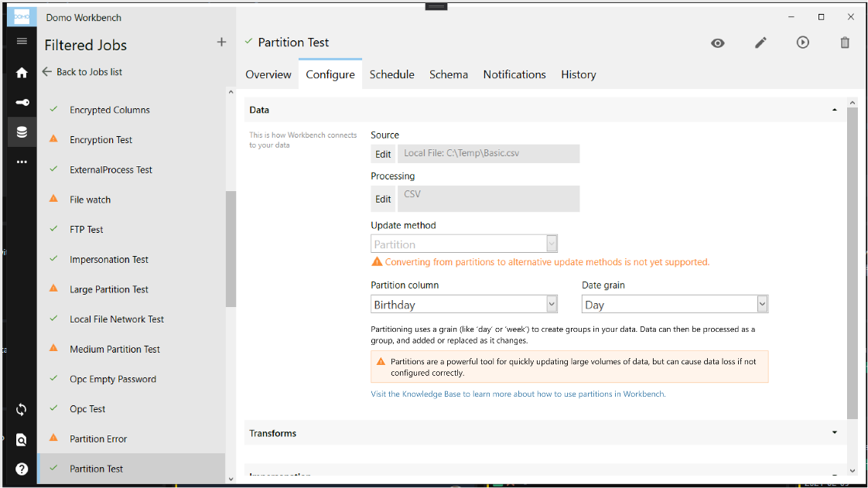Open search via the magnifier sidebar icon

pos(21,439)
